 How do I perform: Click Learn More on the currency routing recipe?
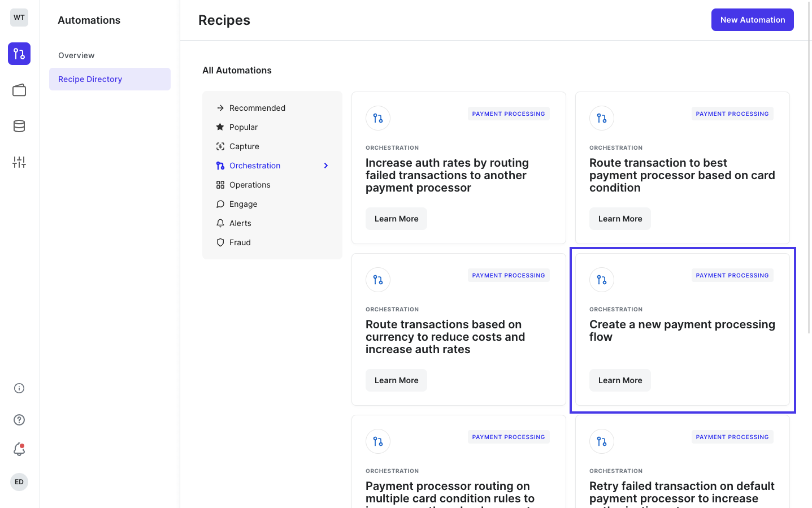pos(396,380)
